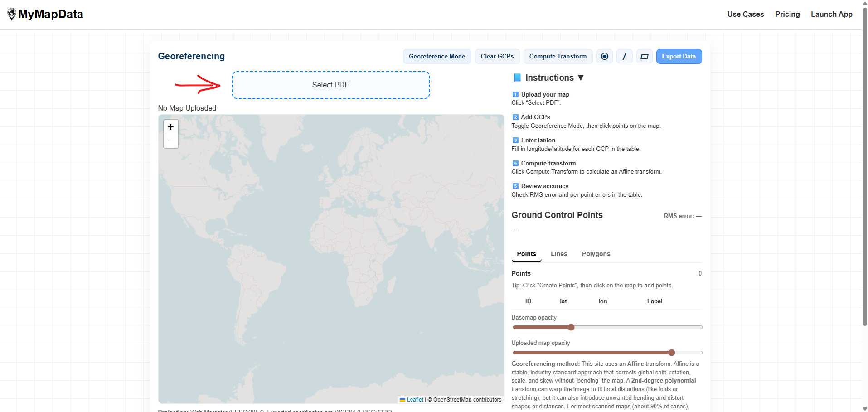The image size is (868, 412).
Task: Open the Pricing page
Action: 787,14
